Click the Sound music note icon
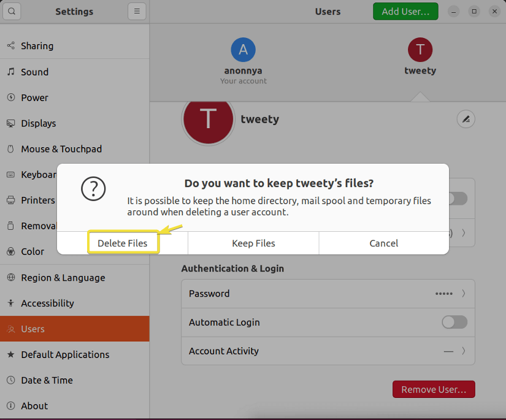This screenshot has height=420, width=506. point(11,72)
